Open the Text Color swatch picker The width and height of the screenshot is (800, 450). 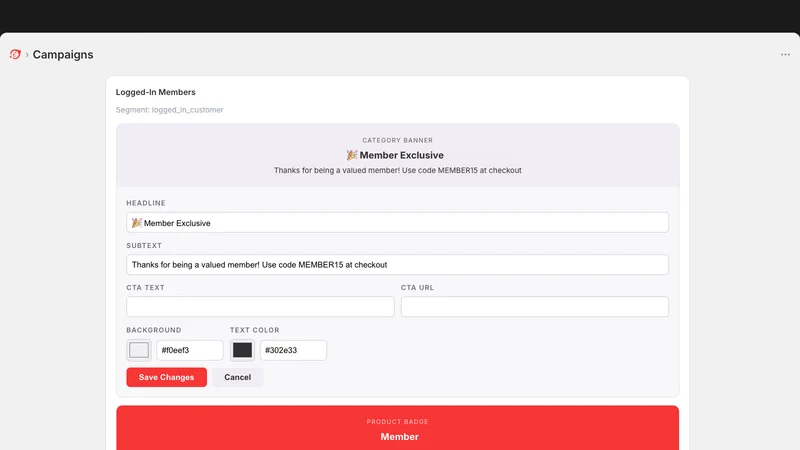pyautogui.click(x=242, y=350)
